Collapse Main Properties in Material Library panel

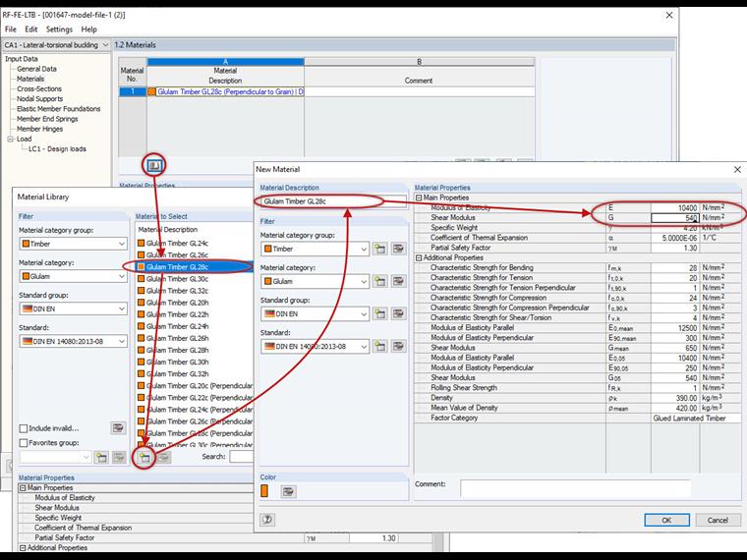(23, 488)
